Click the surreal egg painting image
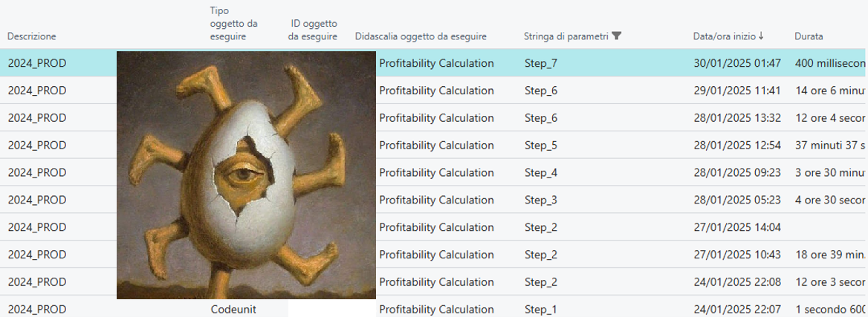Screen dimensions: 868x323 [x=246, y=174]
